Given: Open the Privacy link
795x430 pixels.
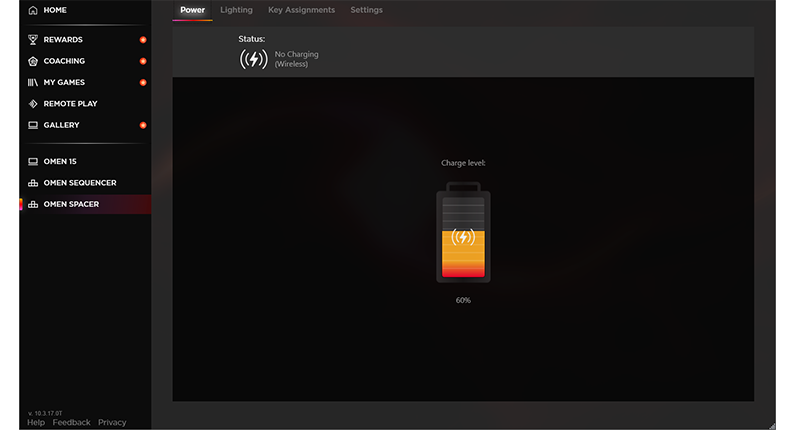Looking at the screenshot, I should 112,422.
